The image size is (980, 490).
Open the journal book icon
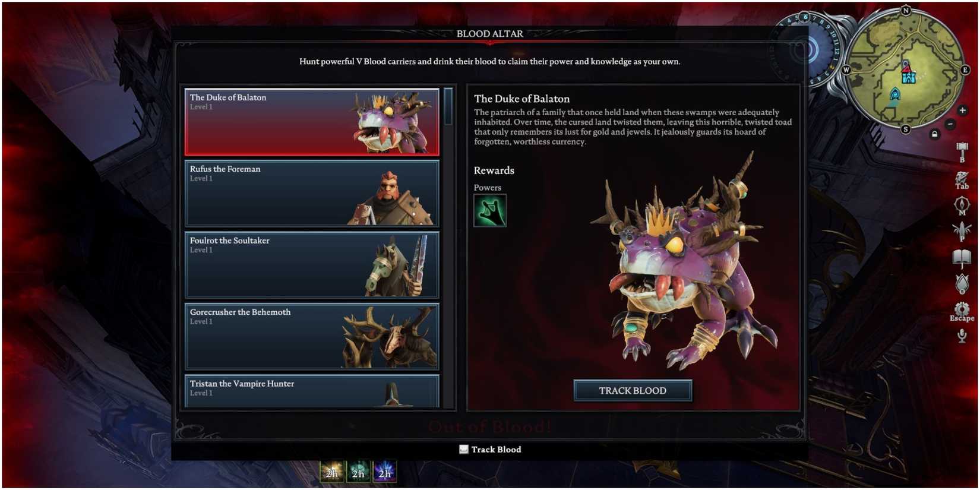tap(962, 258)
